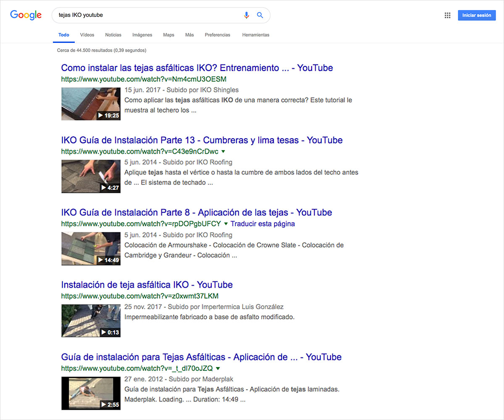This screenshot has height=420, width=504.
Task: Click the Iniciar sesión button
Action: coord(477,15)
